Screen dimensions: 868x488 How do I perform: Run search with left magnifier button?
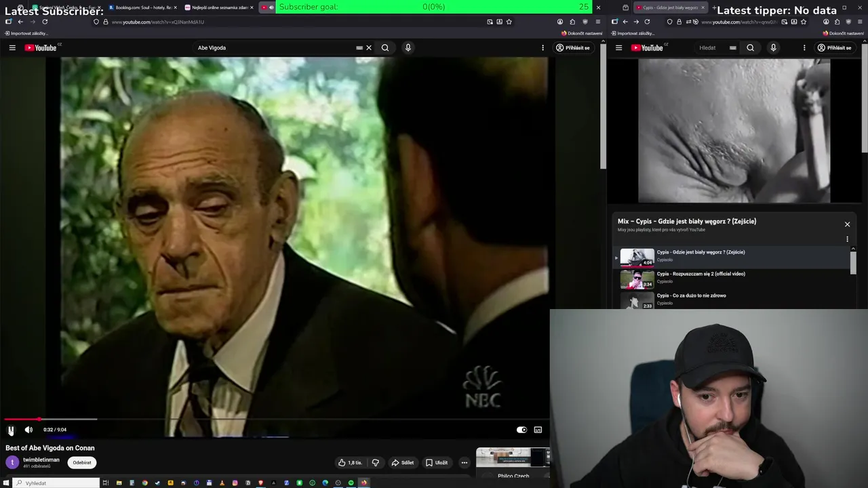[x=385, y=47]
